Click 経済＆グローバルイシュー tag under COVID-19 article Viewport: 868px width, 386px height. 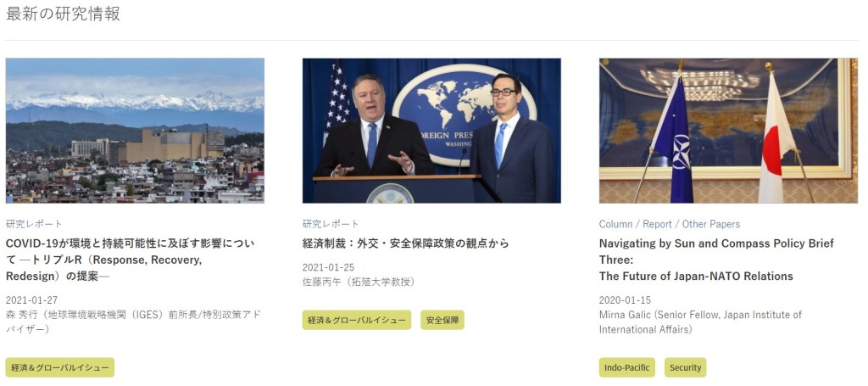pos(59,367)
